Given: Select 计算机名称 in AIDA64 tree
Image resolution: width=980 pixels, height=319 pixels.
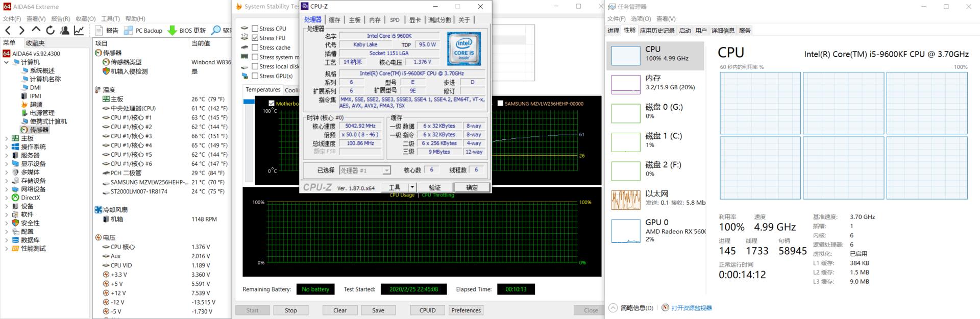Looking at the screenshot, I should (x=45, y=79).
